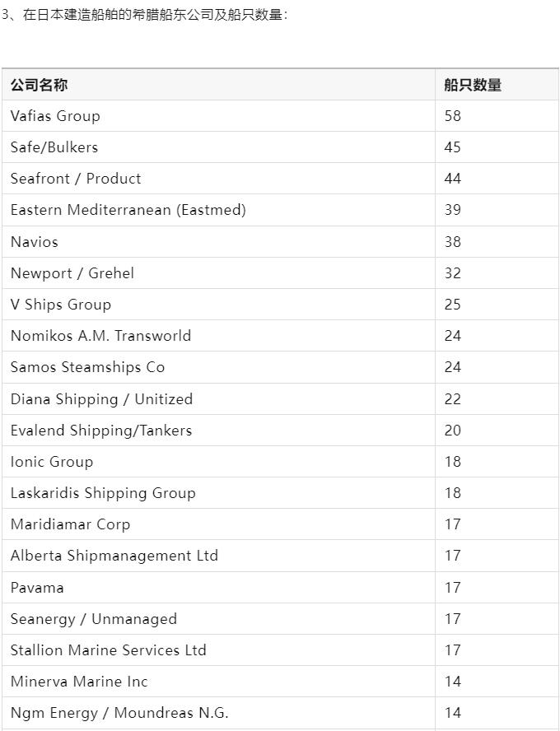This screenshot has width=560, height=731.
Task: Select the Safe/Bulkers company name
Action: coord(54,147)
